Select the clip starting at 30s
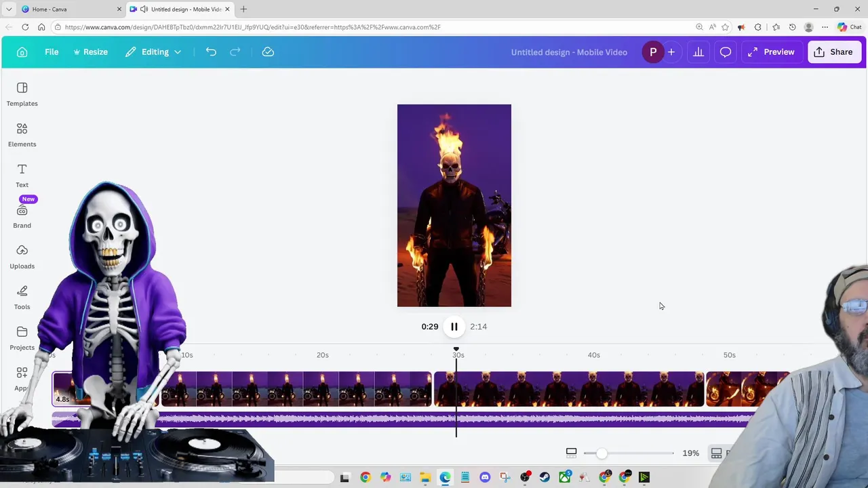The height and width of the screenshot is (488, 868). [x=569, y=389]
